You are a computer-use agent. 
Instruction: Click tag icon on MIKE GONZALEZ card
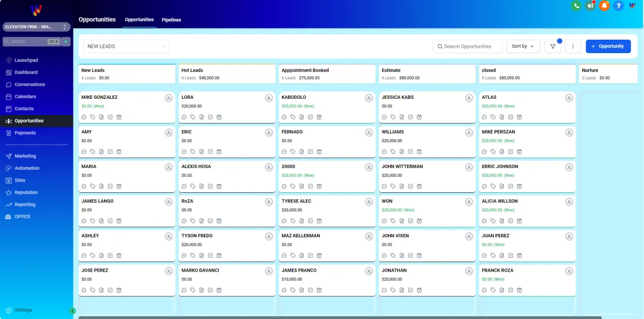pos(93,117)
